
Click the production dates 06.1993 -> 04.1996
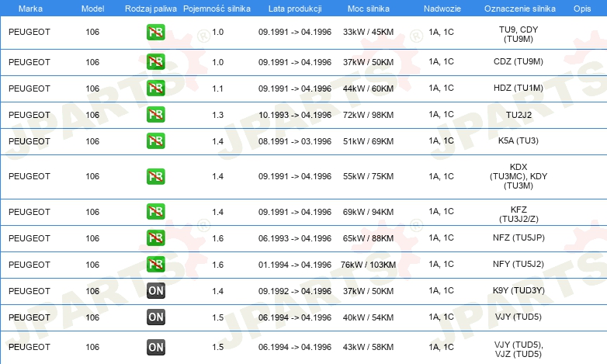tap(295, 238)
